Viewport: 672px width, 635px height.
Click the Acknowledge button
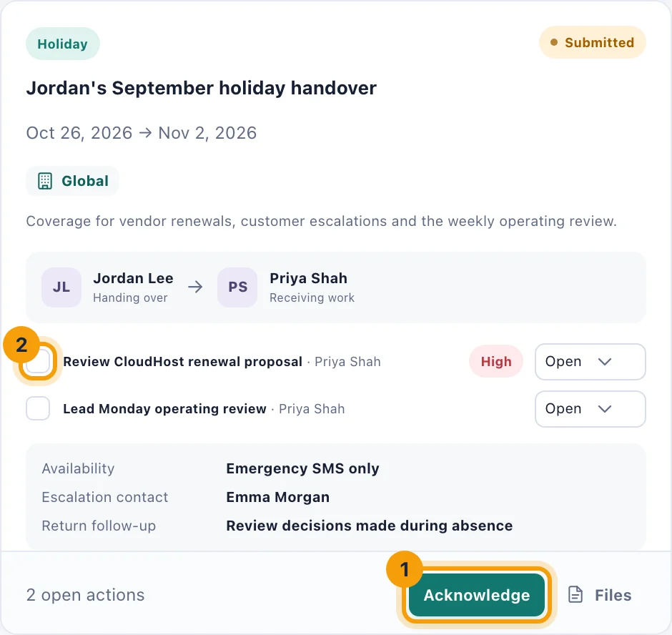click(x=477, y=595)
